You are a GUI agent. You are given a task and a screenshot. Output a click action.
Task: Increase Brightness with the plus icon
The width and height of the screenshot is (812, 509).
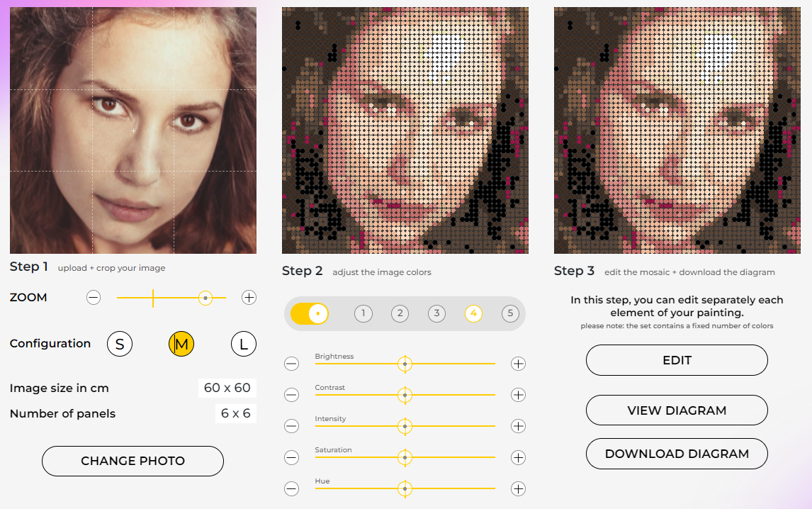tap(519, 364)
